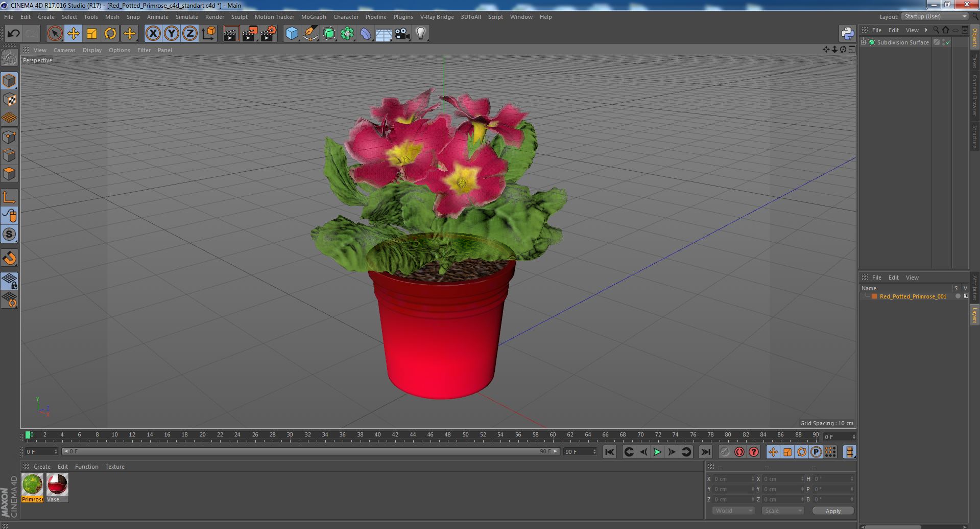
Task: Open the Content Browser side tab
Action: [975, 95]
